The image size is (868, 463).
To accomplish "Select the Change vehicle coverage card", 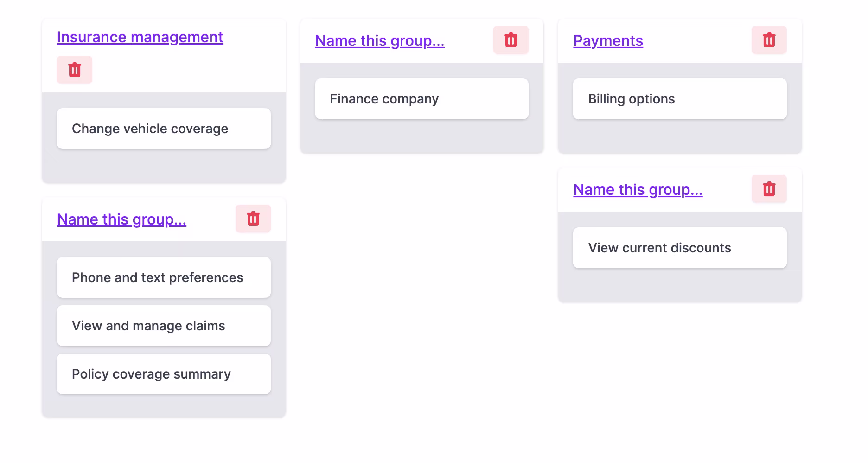I will 164,129.
